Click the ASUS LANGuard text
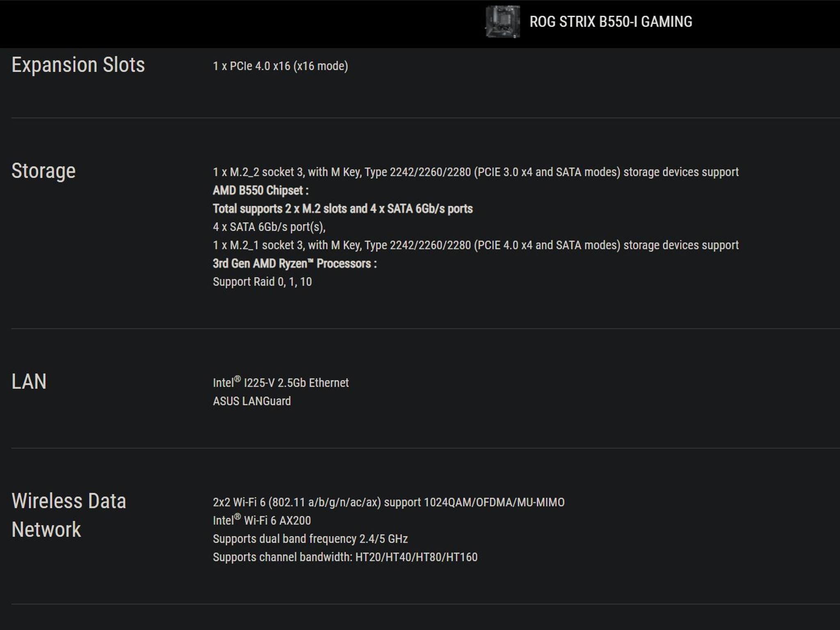The width and height of the screenshot is (840, 630). 251,401
